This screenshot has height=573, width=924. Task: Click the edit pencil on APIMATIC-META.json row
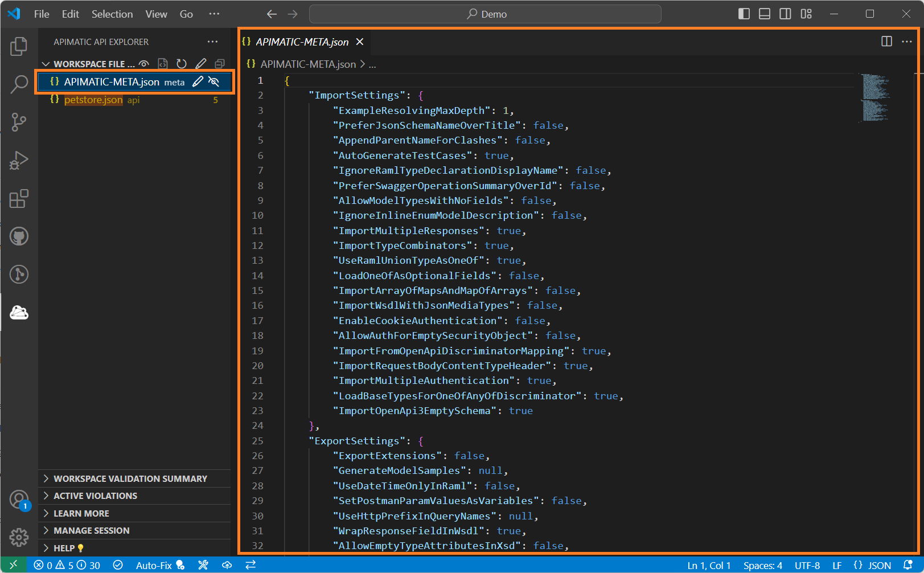pos(198,81)
